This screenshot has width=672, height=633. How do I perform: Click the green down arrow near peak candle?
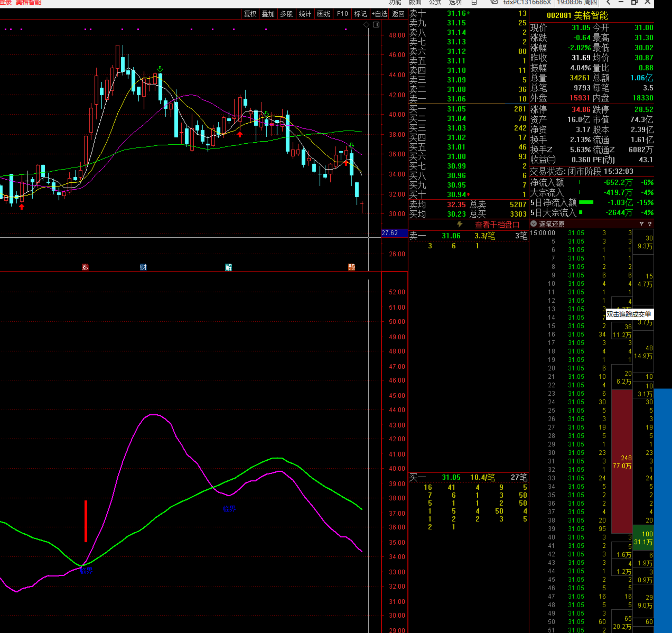(x=160, y=69)
